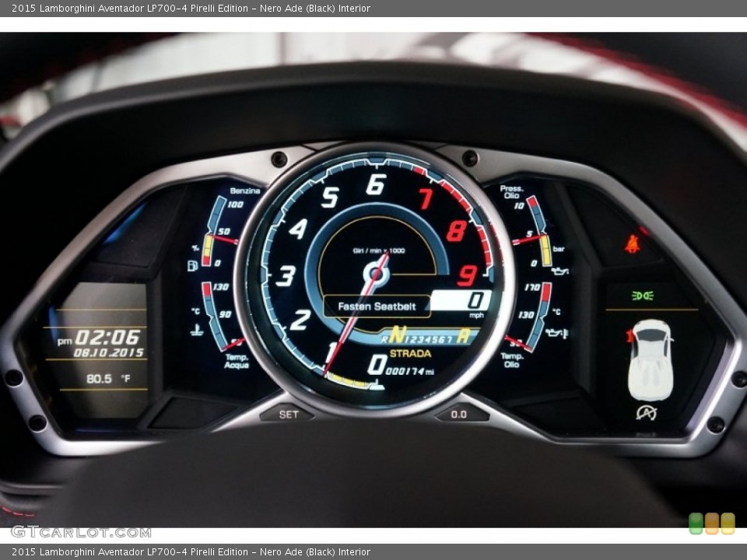
Task: Click the tachometer number 6
Action: pos(375,184)
